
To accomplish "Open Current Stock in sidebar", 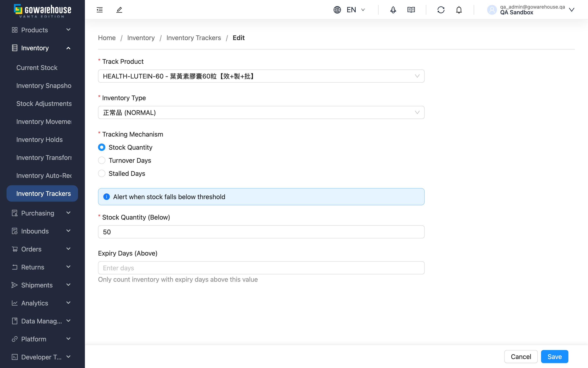I will 42,67.
